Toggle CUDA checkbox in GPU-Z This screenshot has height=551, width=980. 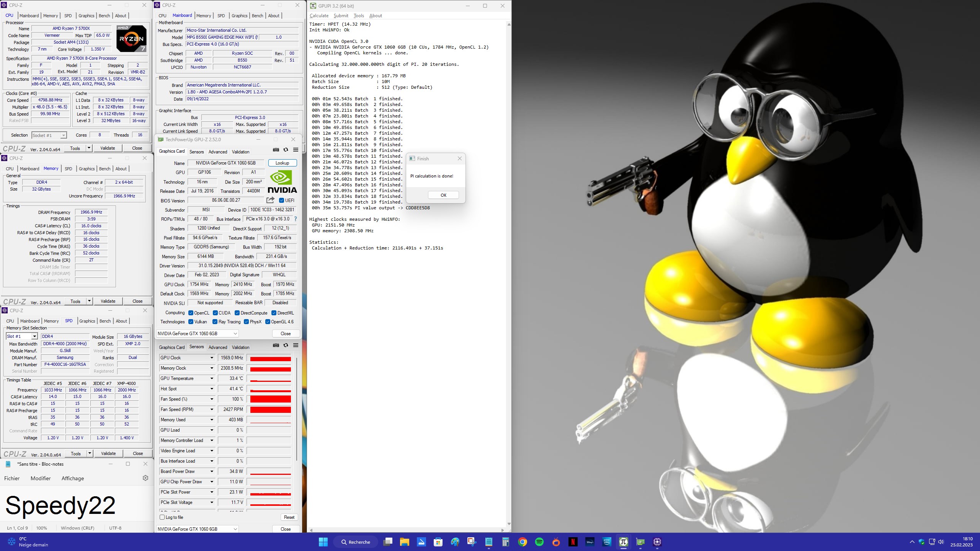tap(215, 313)
